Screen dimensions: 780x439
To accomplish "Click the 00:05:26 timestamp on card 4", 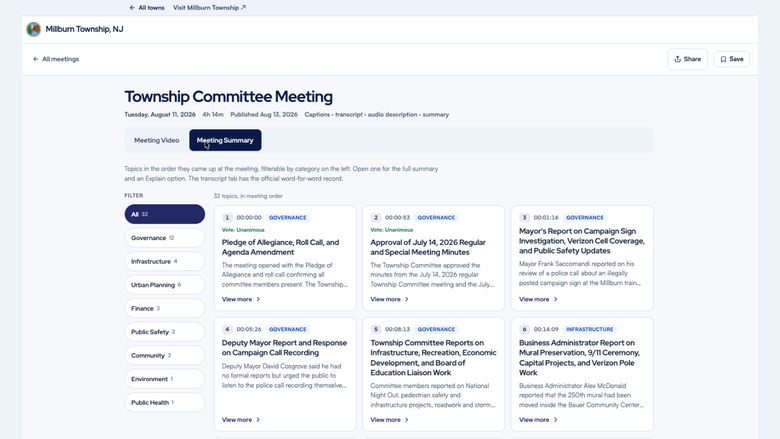I will pyautogui.click(x=249, y=329).
